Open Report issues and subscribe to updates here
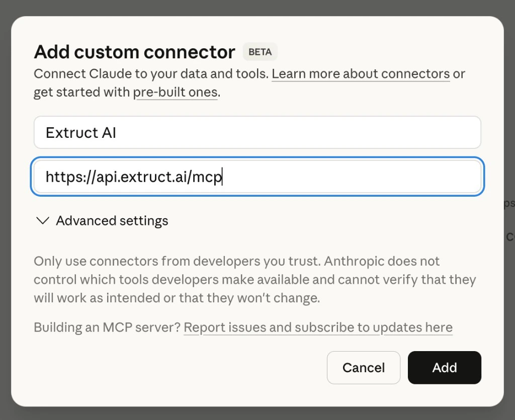The width and height of the screenshot is (515, 420). coord(318,327)
